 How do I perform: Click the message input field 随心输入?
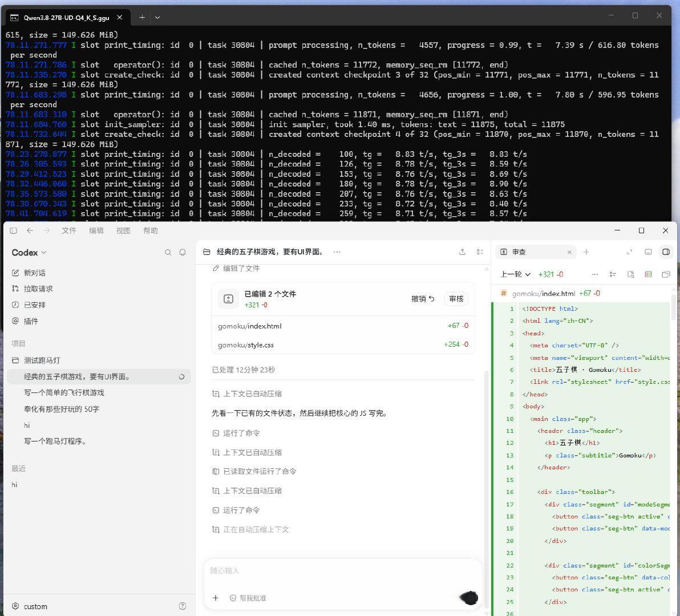[x=343, y=571]
